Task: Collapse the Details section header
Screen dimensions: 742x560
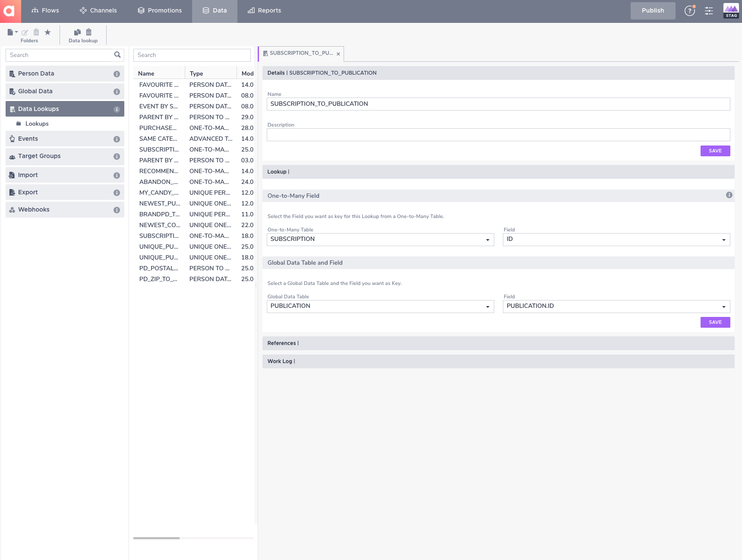Action: pos(498,73)
